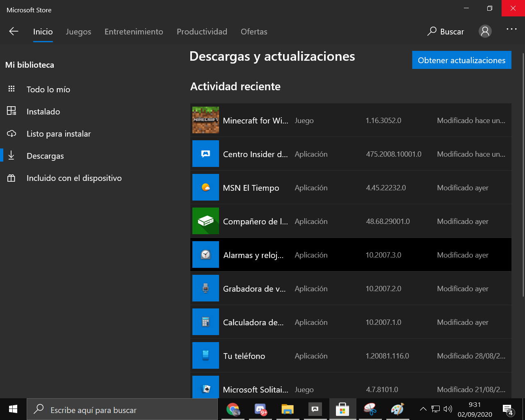Open the Minecraft for Wi... entry name
This screenshot has width=525, height=420.
click(256, 121)
